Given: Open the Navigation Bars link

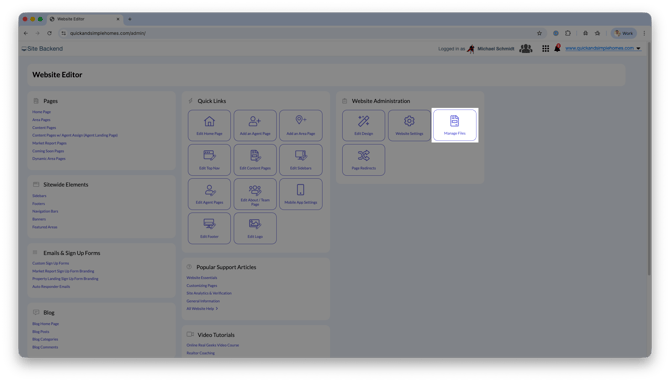Looking at the screenshot, I should point(45,211).
